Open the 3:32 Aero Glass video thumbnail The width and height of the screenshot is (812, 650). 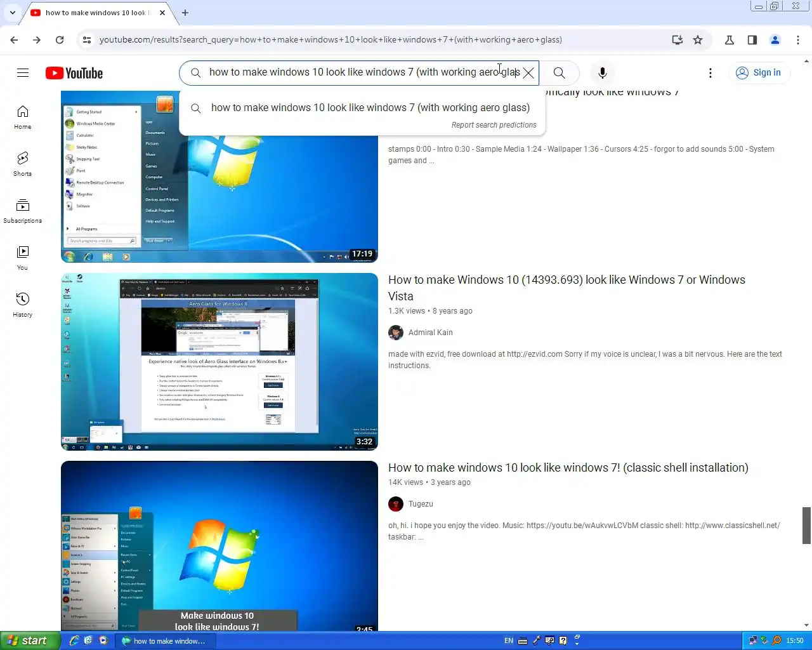point(219,362)
